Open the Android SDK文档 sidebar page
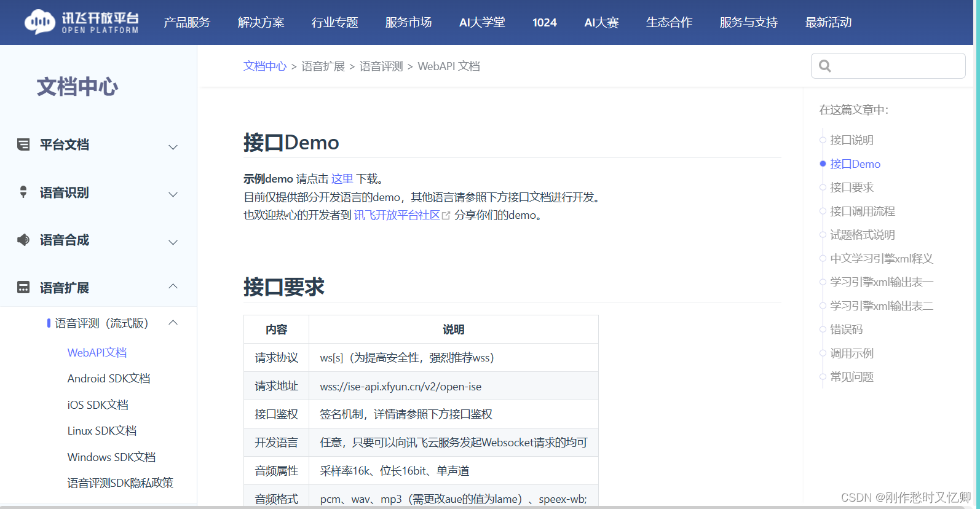This screenshot has height=509, width=980. pyautogui.click(x=109, y=379)
